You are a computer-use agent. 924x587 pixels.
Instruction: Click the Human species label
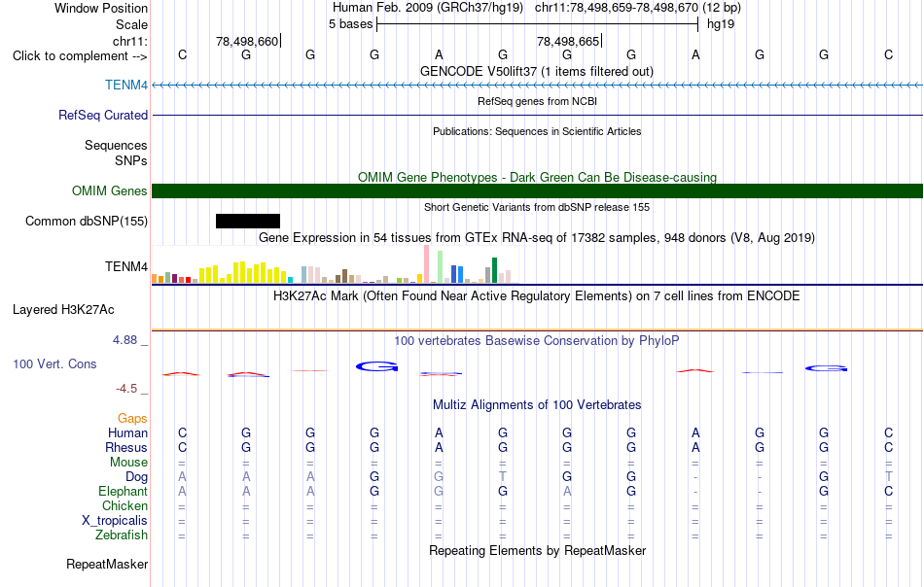pos(127,432)
